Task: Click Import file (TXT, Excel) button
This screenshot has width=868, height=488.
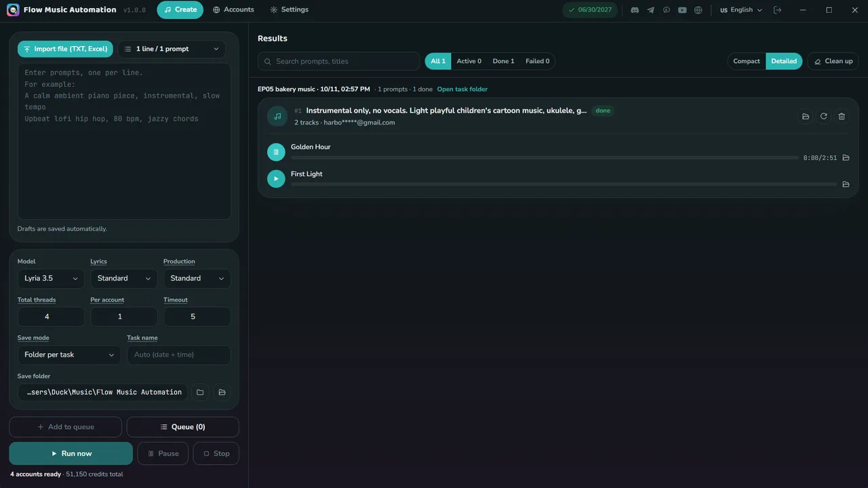Action: pos(65,49)
